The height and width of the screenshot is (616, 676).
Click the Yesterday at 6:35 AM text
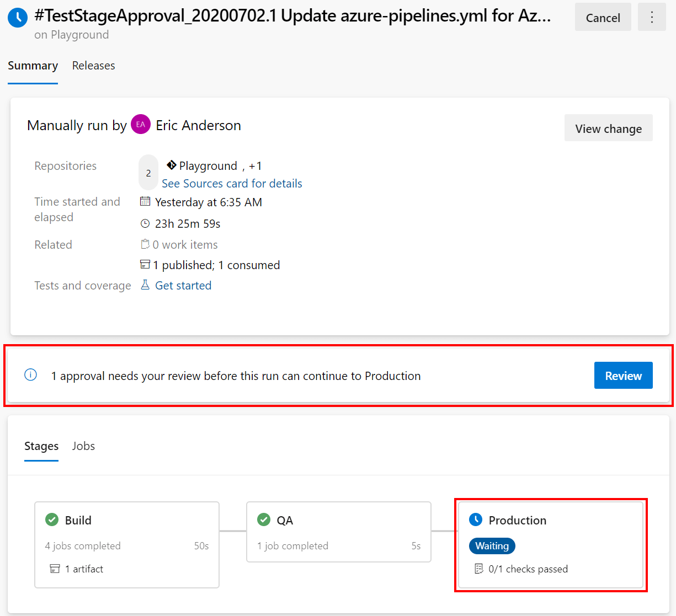pyautogui.click(x=209, y=202)
